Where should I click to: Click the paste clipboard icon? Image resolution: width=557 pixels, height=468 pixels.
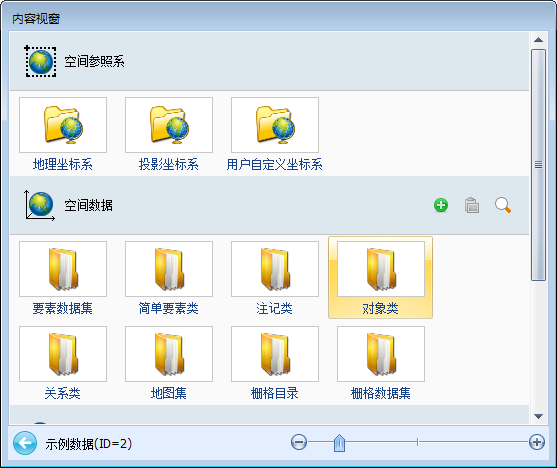[472, 205]
